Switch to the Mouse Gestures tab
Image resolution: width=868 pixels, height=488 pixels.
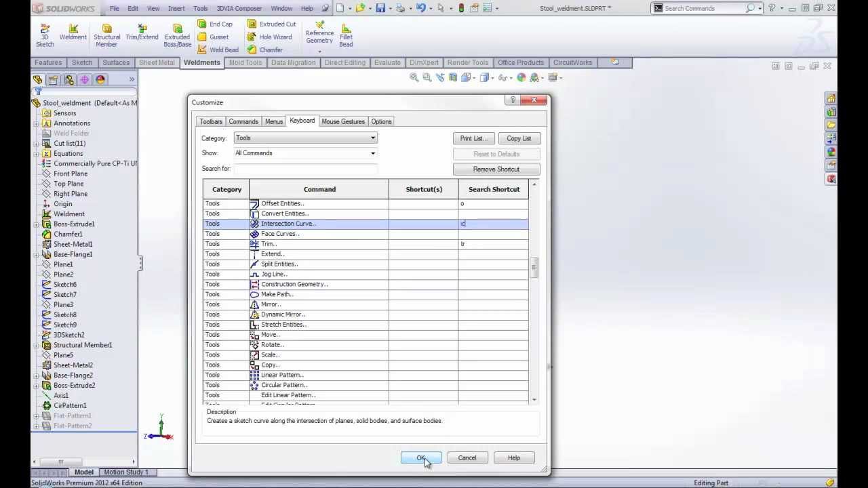(x=343, y=121)
